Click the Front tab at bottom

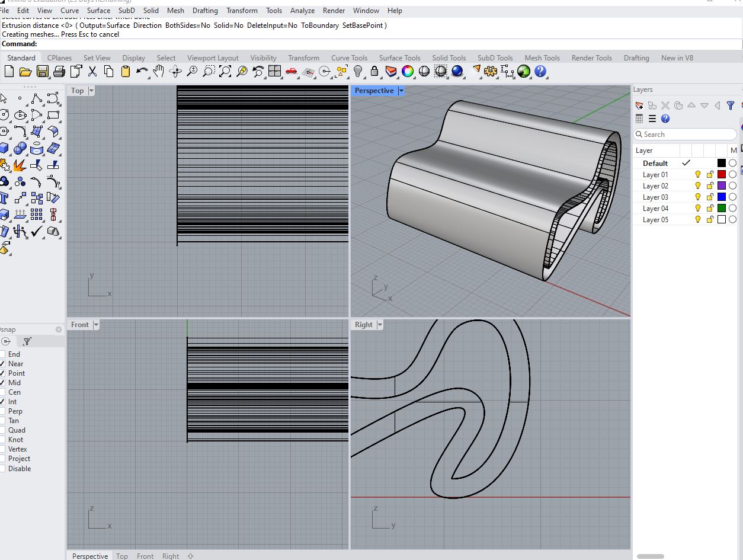point(145,556)
